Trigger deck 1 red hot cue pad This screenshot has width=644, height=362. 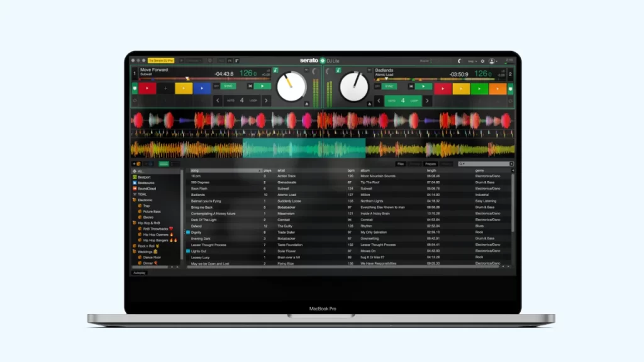pyautogui.click(x=147, y=88)
